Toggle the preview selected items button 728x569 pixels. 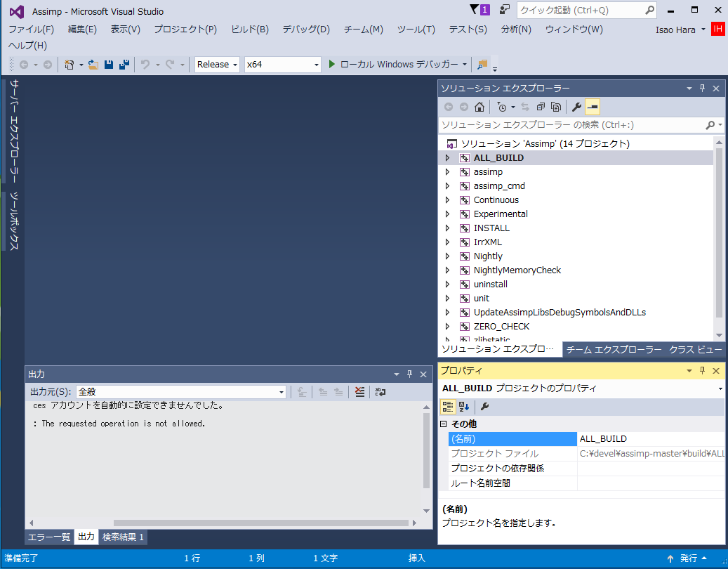593,107
